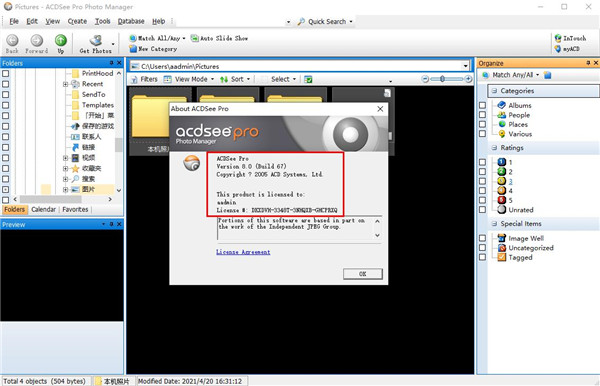Screen dimensions: 600x386
Task: Collapse the Ratings section
Action: click(494, 148)
